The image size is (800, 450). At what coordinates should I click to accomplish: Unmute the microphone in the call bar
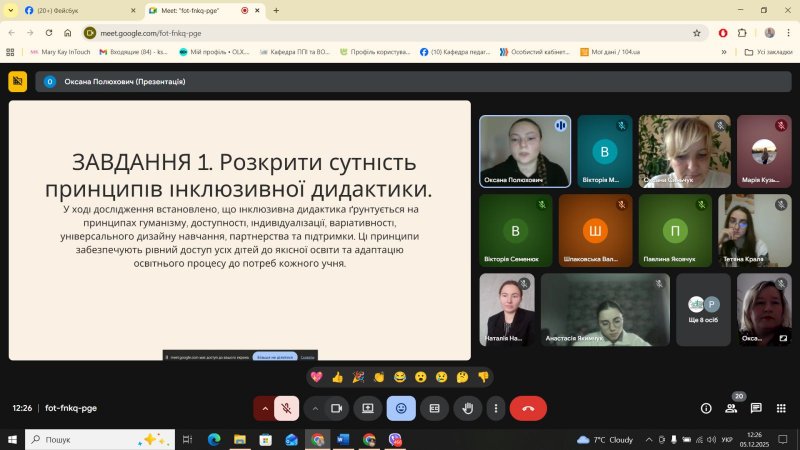coord(286,408)
